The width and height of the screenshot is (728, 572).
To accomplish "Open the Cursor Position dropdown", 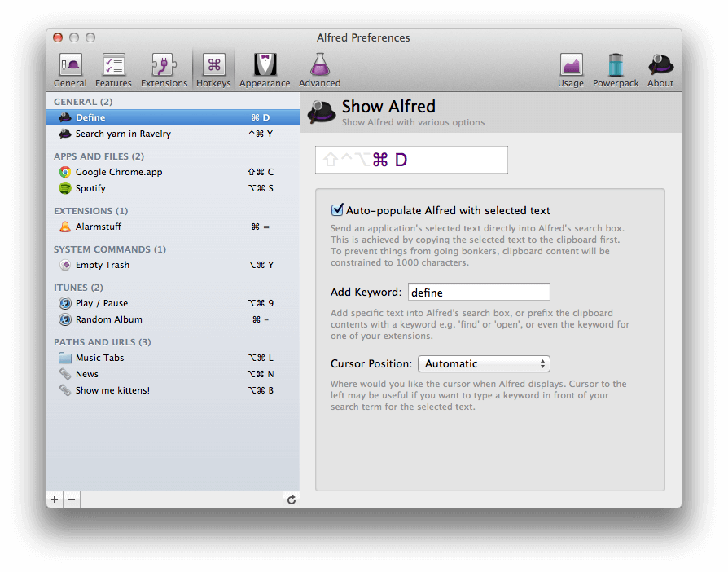I will (x=484, y=363).
